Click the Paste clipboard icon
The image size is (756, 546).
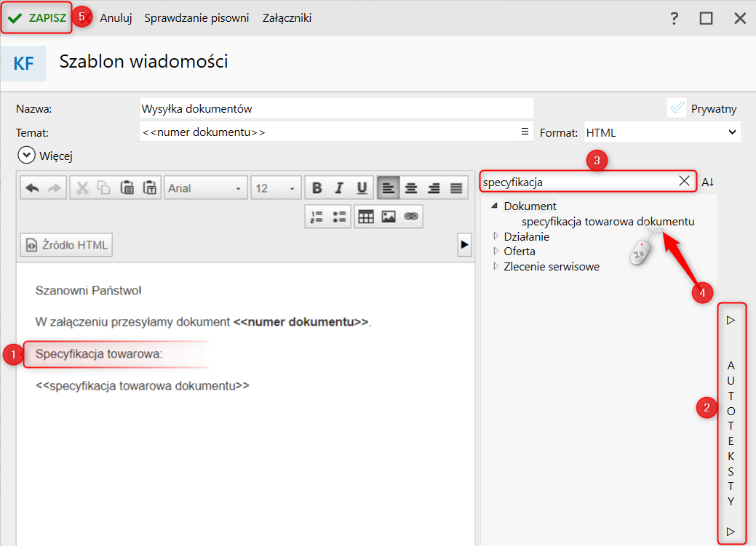[x=127, y=188]
